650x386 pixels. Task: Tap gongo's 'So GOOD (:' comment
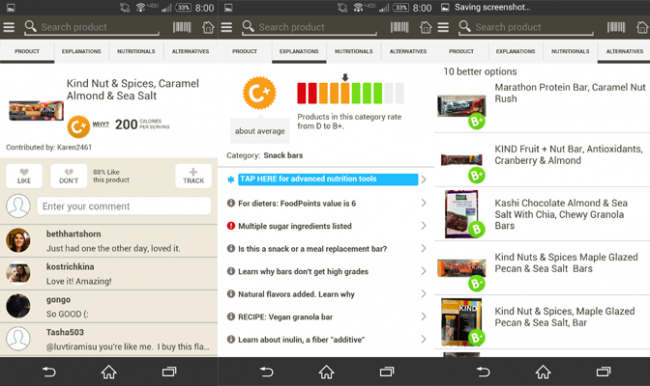(67, 314)
